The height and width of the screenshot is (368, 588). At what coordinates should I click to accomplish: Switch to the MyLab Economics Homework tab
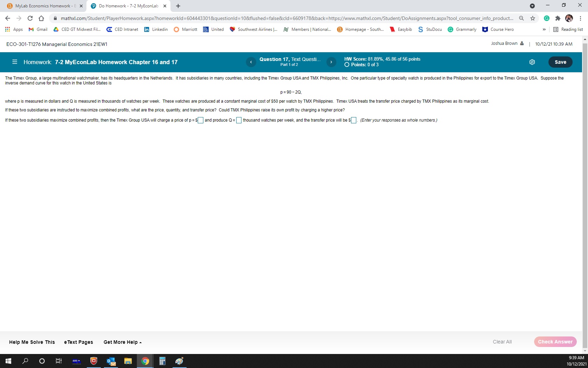[42, 6]
